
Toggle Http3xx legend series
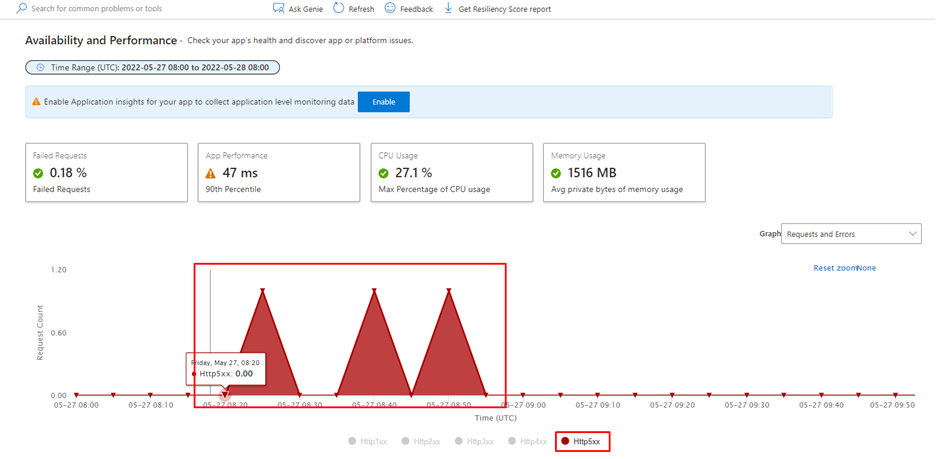pos(474,442)
